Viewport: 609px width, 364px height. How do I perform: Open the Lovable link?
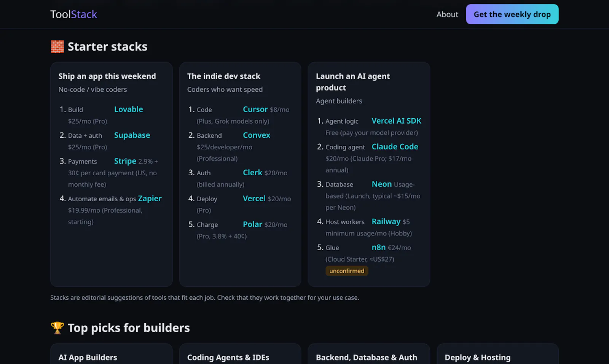[x=129, y=109]
